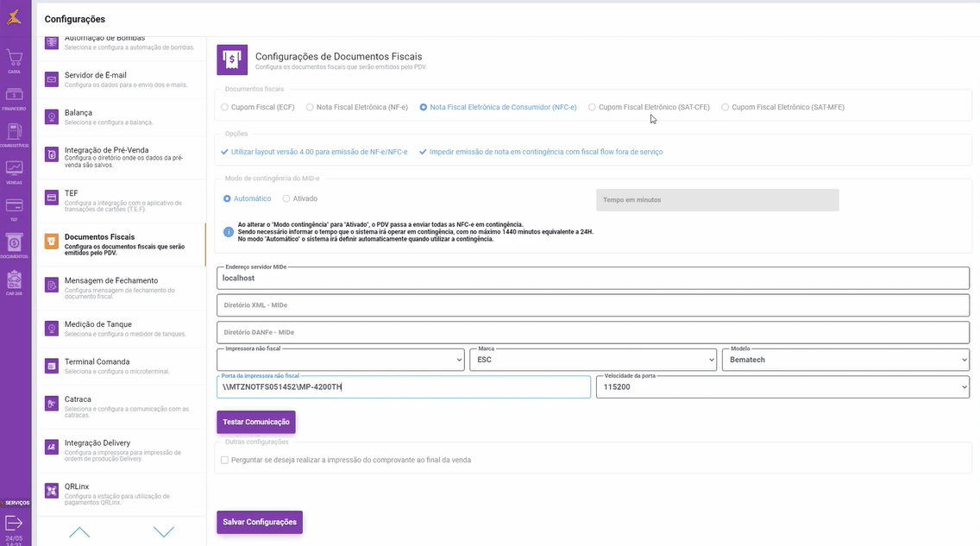Open the Marca dropdown
This screenshot has height=546, width=980.
pyautogui.click(x=593, y=360)
